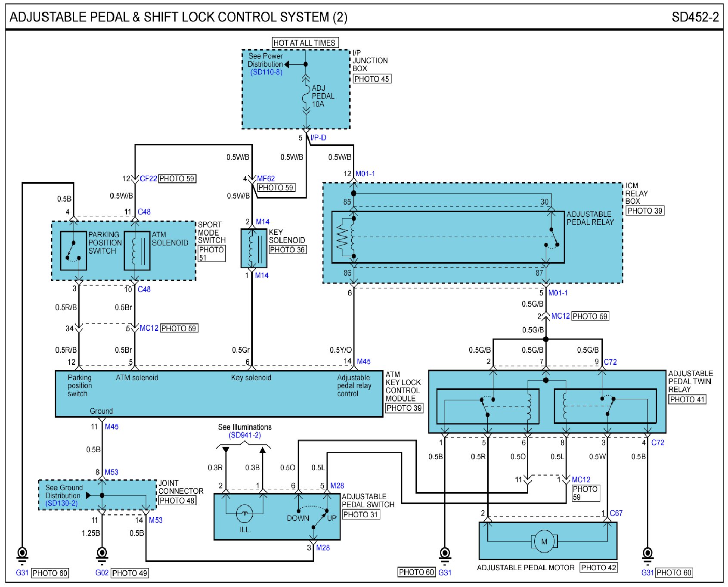Click the G02 ground symbol
The image size is (728, 587).
(x=102, y=554)
